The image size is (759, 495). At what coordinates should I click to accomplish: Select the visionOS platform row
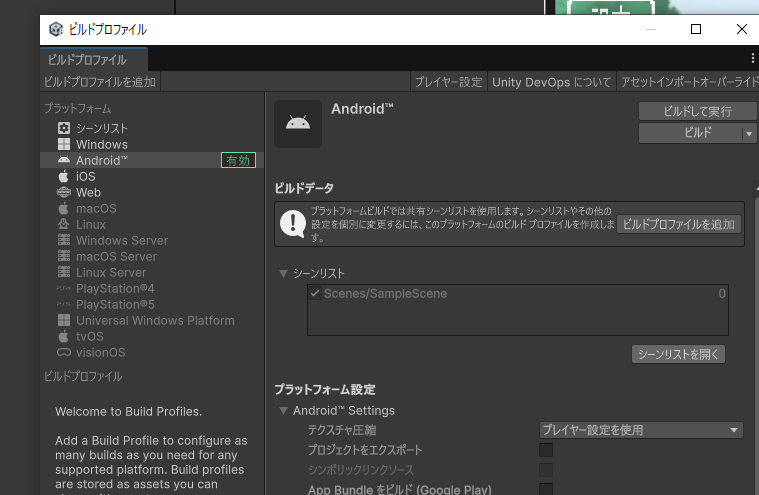[152, 352]
